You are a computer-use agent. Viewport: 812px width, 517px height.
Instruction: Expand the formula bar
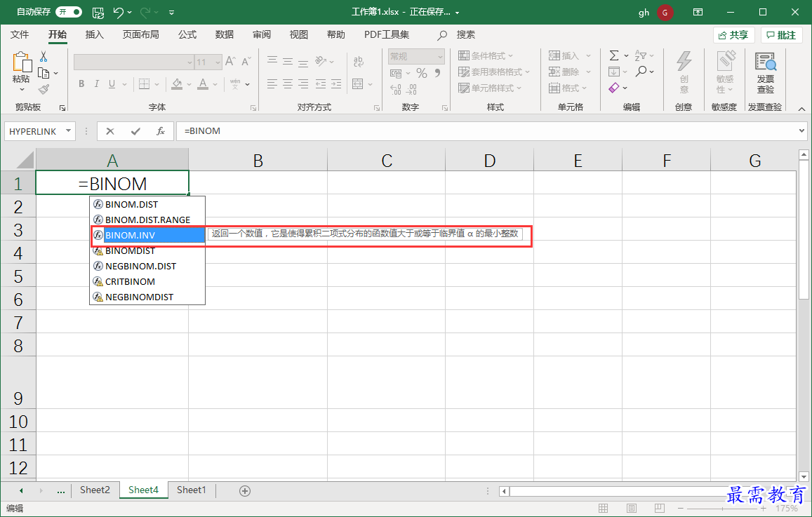tap(802, 131)
